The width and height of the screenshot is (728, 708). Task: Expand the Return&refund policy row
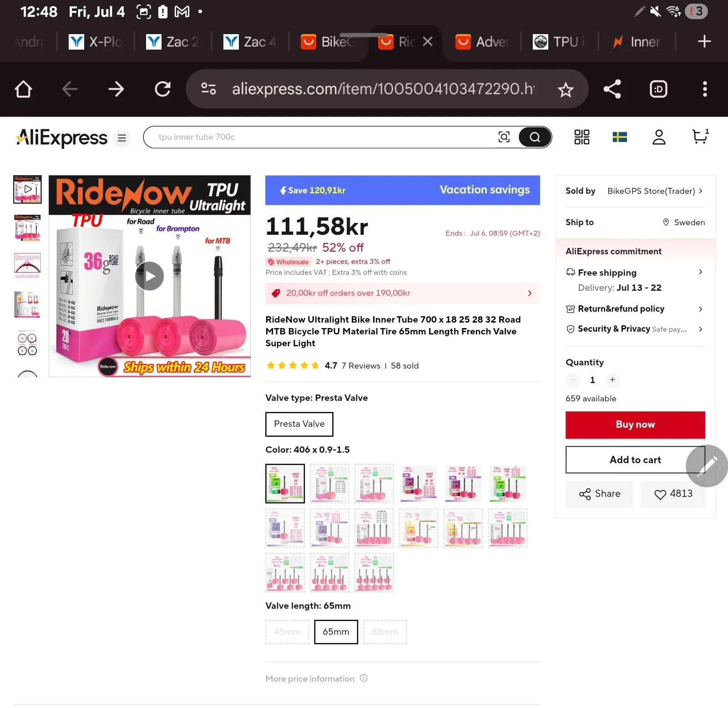tap(635, 309)
